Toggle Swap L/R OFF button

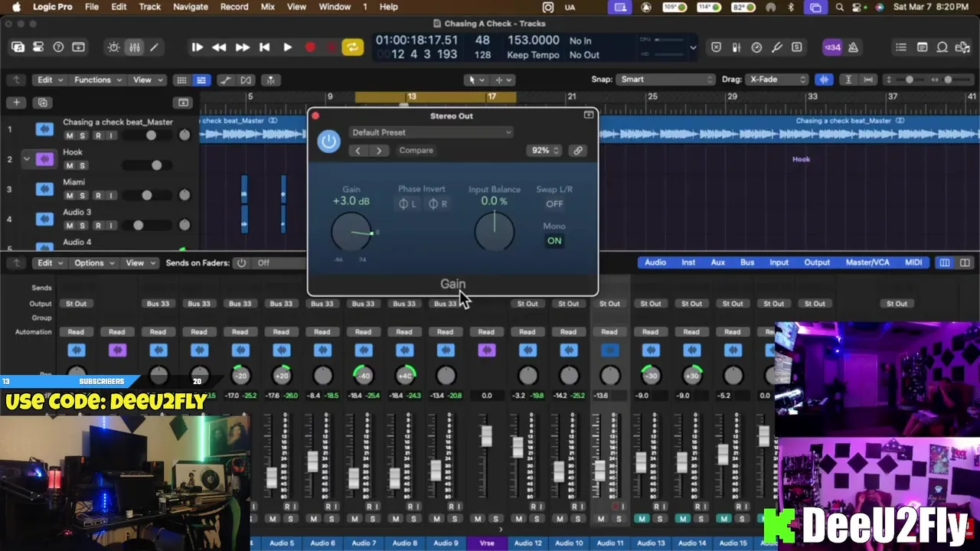tap(554, 204)
